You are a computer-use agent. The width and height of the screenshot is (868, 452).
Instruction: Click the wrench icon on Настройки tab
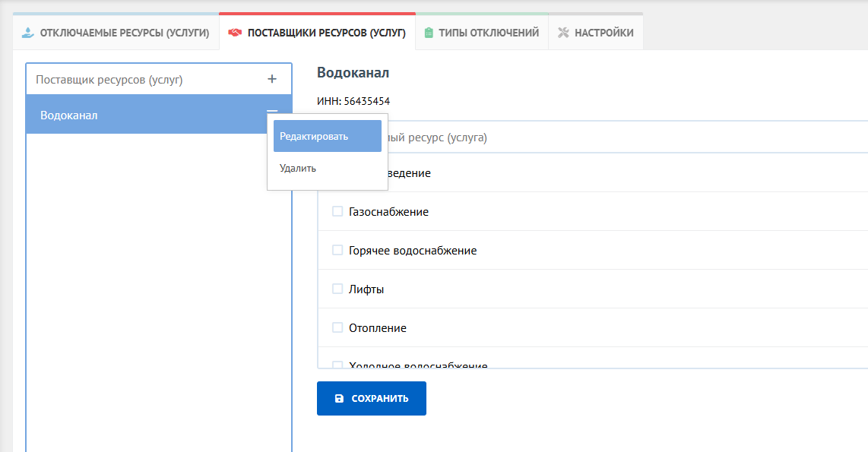pos(563,33)
